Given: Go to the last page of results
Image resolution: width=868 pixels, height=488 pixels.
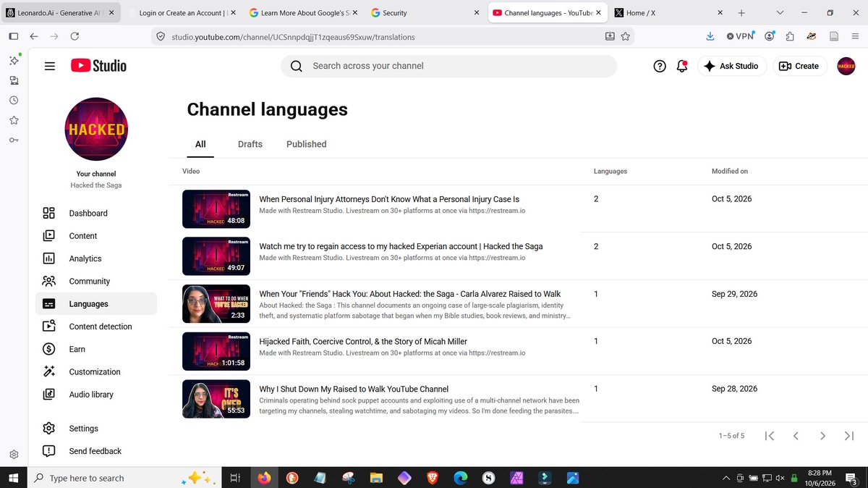Looking at the screenshot, I should tap(849, 436).
